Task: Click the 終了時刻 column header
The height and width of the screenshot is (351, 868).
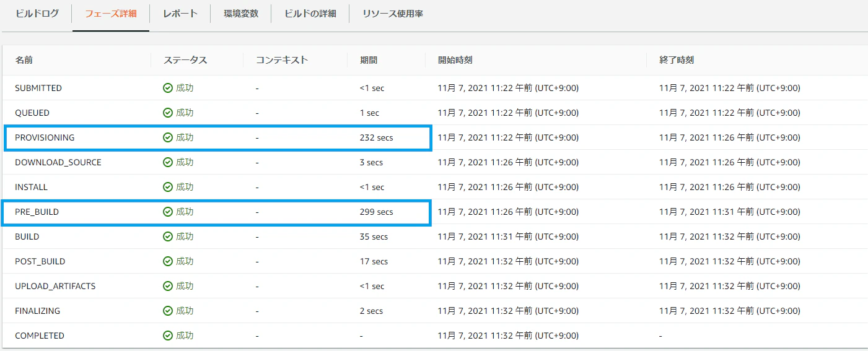Action: [x=677, y=60]
